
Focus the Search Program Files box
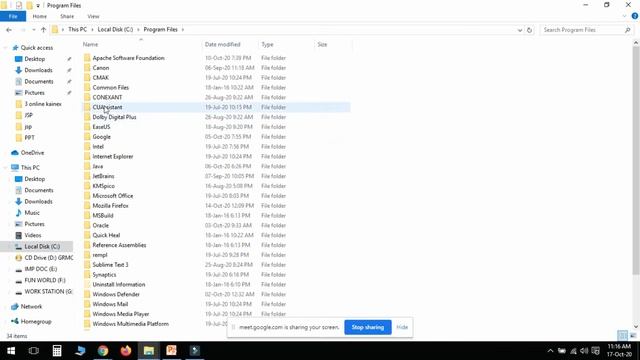586,30
